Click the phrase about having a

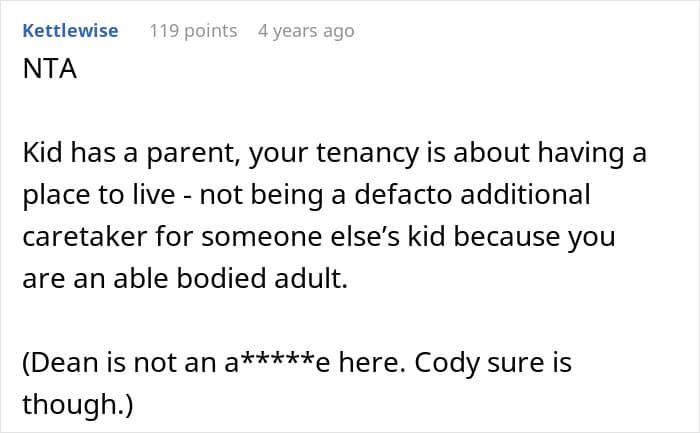click(x=550, y=153)
